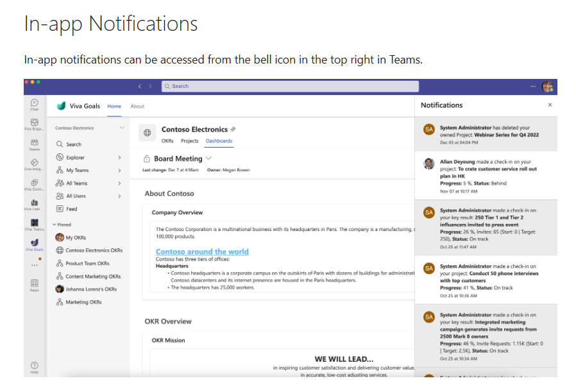Open Viva Learning app icon
The width and height of the screenshot is (576, 392).
pos(34,205)
